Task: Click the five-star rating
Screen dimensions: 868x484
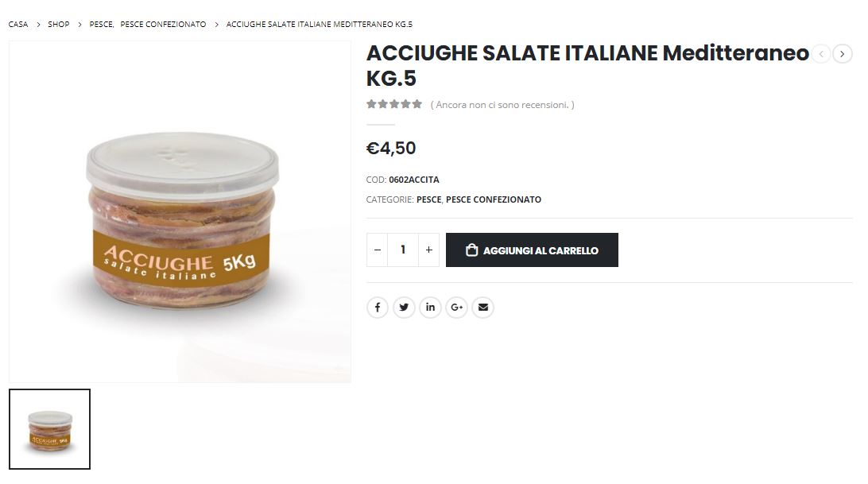Action: tap(394, 104)
